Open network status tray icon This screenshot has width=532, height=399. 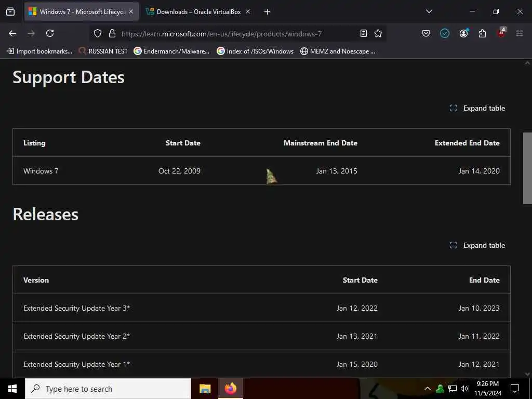point(453,389)
